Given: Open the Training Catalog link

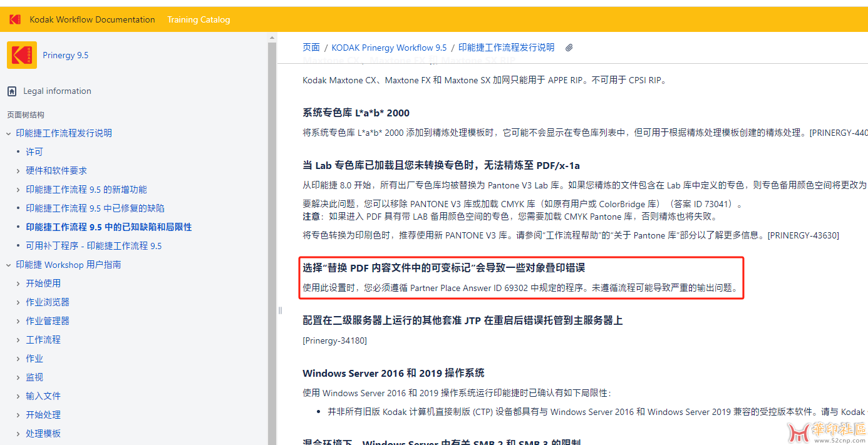Looking at the screenshot, I should pos(199,19).
